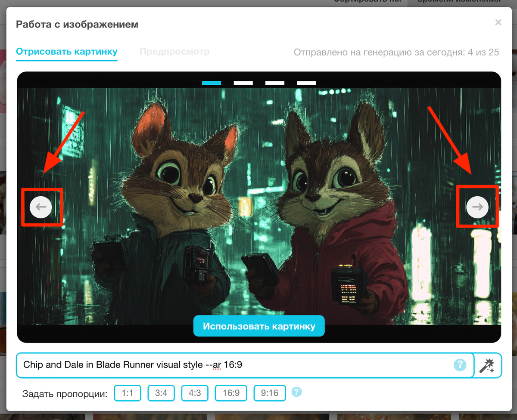This screenshot has width=517, height=420.
Task: Set proportions to 4:3
Action: (195, 393)
